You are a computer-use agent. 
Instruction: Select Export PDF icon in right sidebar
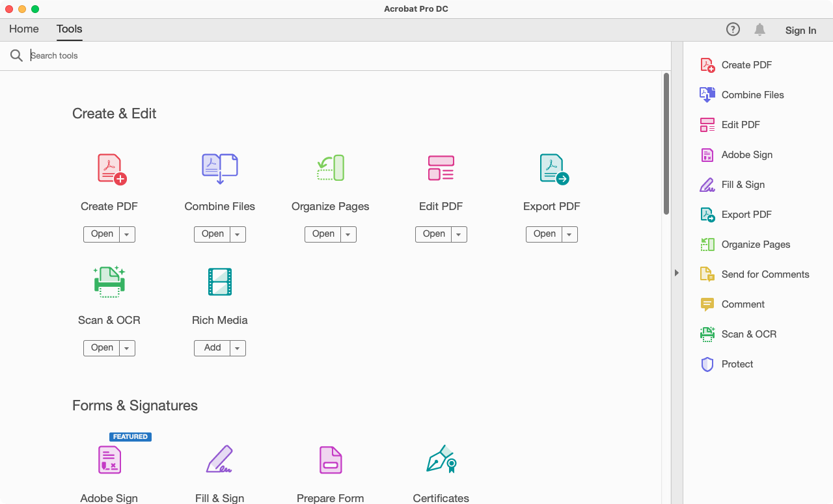707,215
